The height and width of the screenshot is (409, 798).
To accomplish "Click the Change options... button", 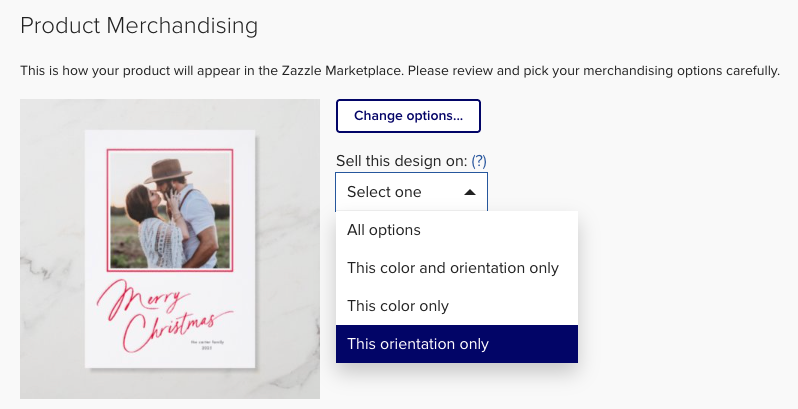I will coord(408,116).
